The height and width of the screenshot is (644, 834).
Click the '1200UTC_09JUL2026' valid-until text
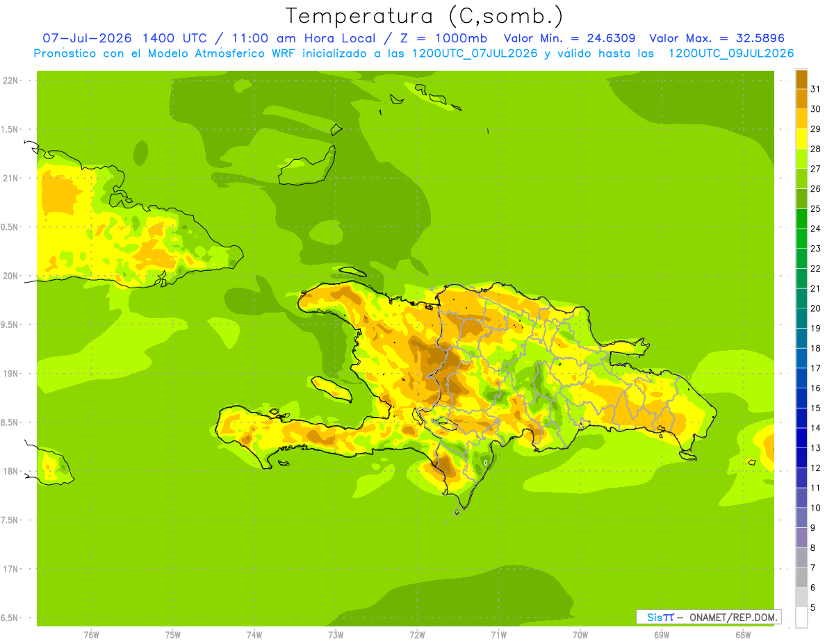(x=731, y=53)
